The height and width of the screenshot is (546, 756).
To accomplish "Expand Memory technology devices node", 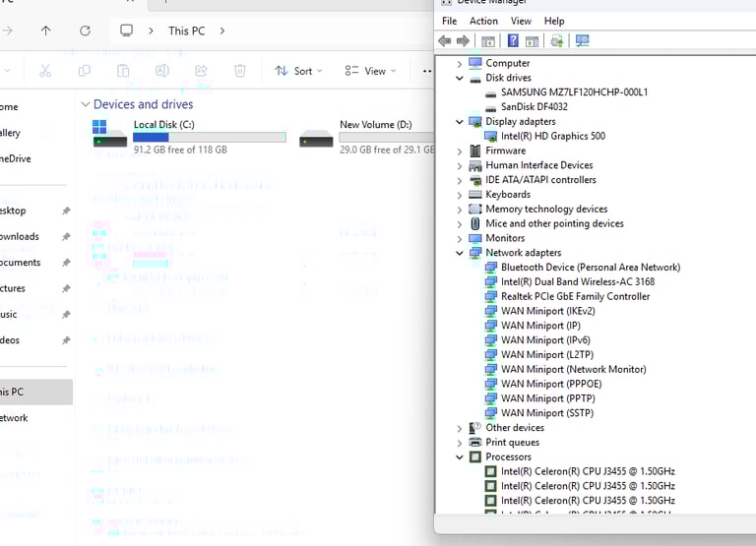I will tap(459, 210).
